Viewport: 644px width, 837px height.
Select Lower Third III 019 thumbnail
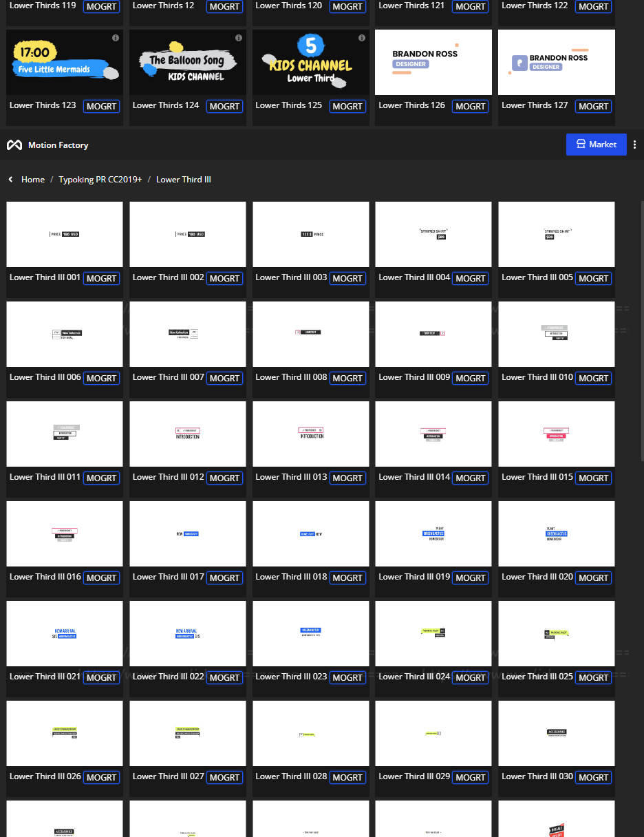(x=433, y=533)
